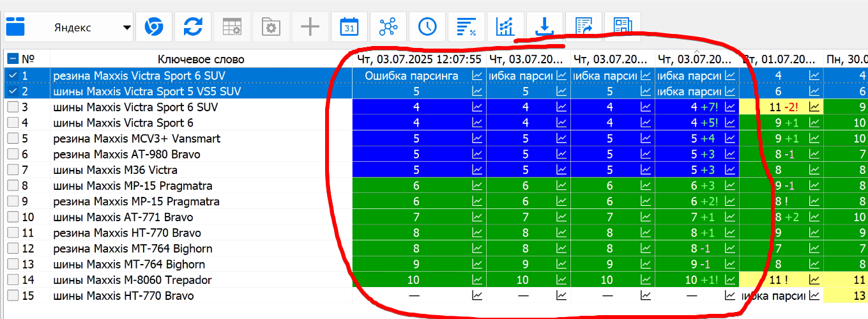Check the box for row 5 MCV3+ Vansmart
The width and height of the screenshot is (868, 319).
[x=13, y=139]
